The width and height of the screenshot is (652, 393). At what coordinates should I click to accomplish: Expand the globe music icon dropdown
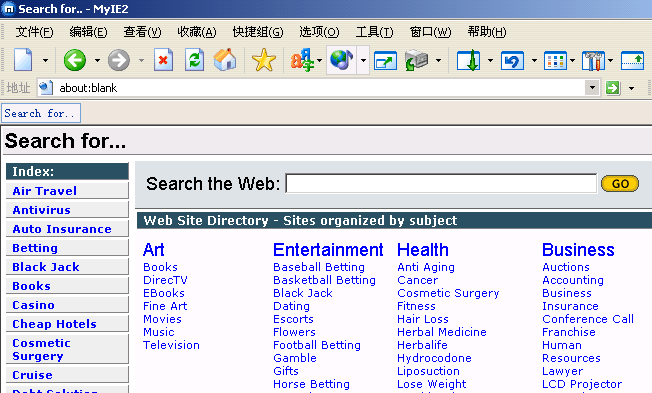363,60
